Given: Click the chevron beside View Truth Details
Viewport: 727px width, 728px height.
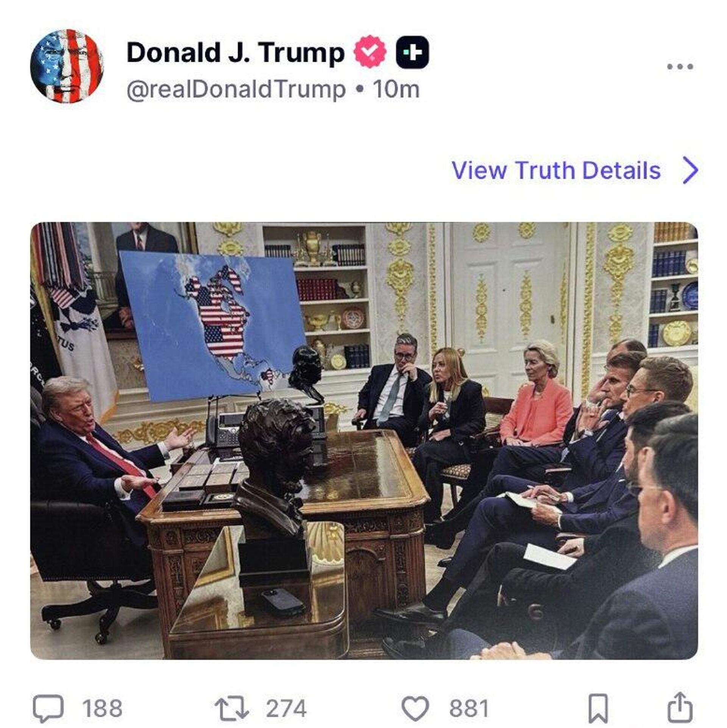Looking at the screenshot, I should [690, 170].
